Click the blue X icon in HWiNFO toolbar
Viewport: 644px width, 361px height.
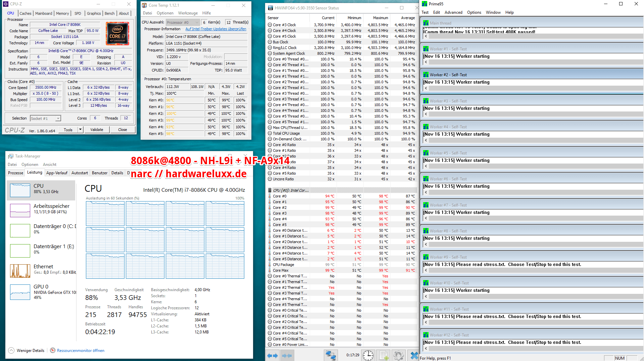click(414, 355)
